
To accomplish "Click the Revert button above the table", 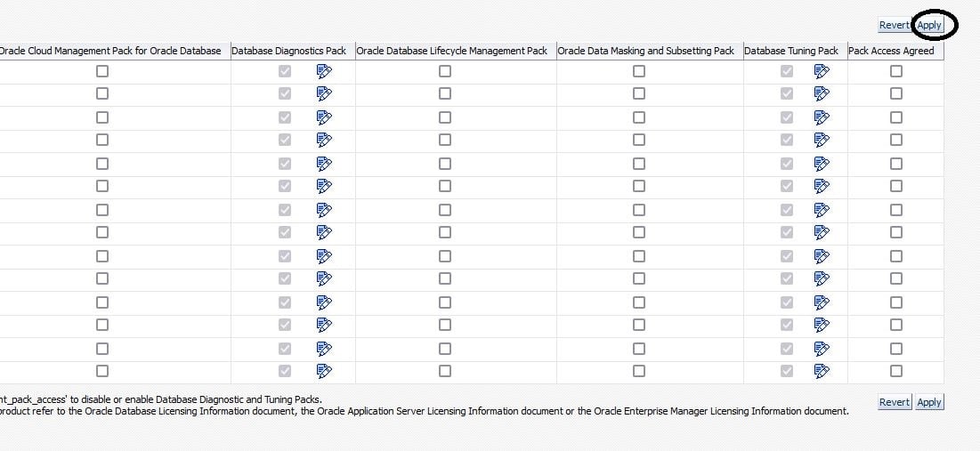I will coord(894,26).
